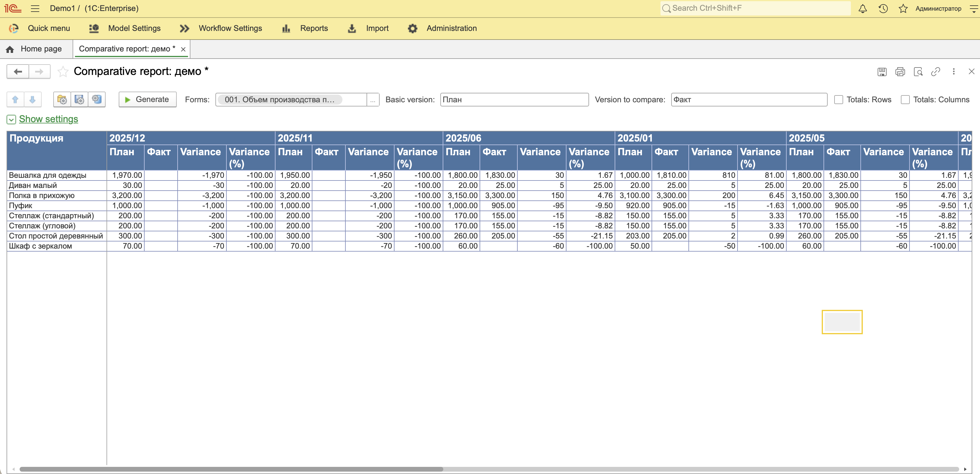
Task: Click the horizontal scrollbar thumb
Action: click(231, 469)
